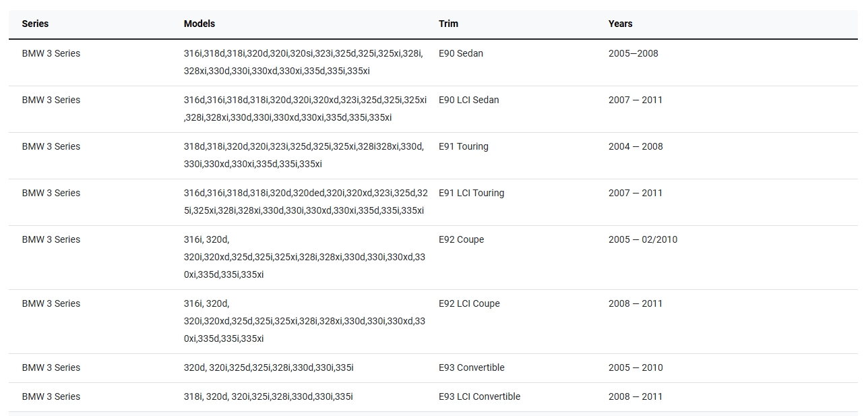Select BMW 3 Series in E91 Touring row
The image size is (868, 416).
click(x=51, y=146)
